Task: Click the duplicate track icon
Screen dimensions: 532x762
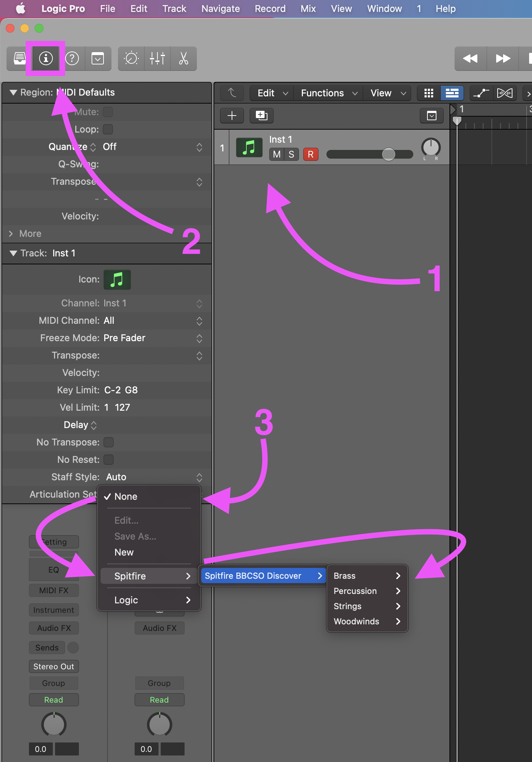Action: (261, 116)
